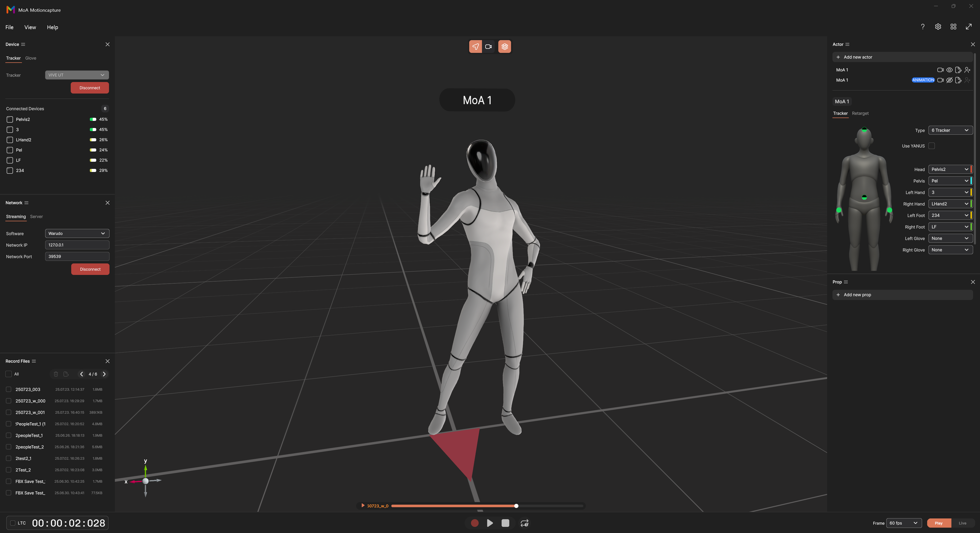980x533 pixels.
Task: Go to previous page of record files
Action: (81, 374)
